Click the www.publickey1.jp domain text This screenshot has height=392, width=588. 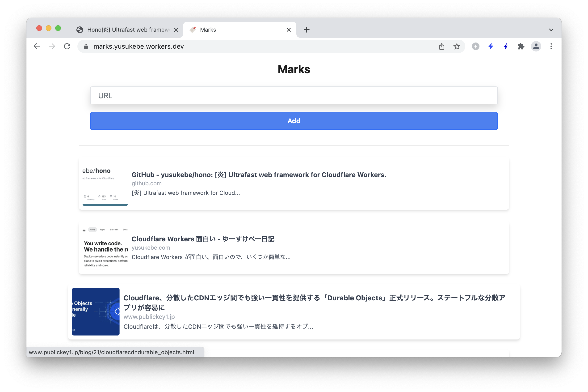tap(149, 317)
